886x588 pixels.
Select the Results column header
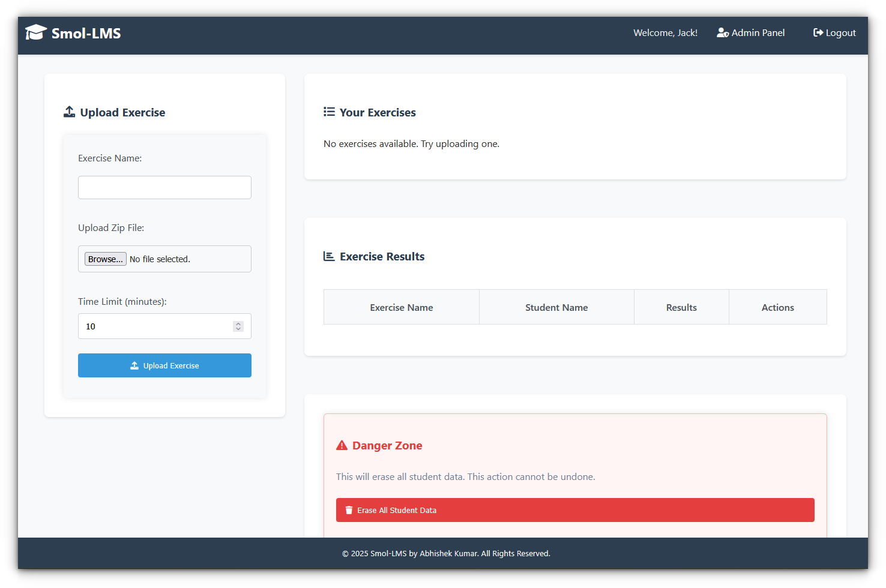[x=681, y=307]
